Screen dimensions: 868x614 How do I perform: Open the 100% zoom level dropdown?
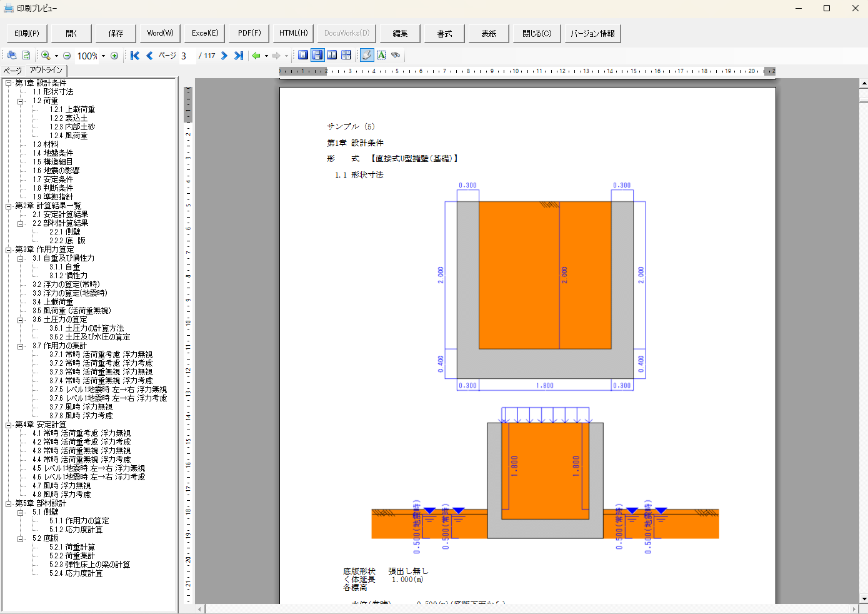point(103,56)
